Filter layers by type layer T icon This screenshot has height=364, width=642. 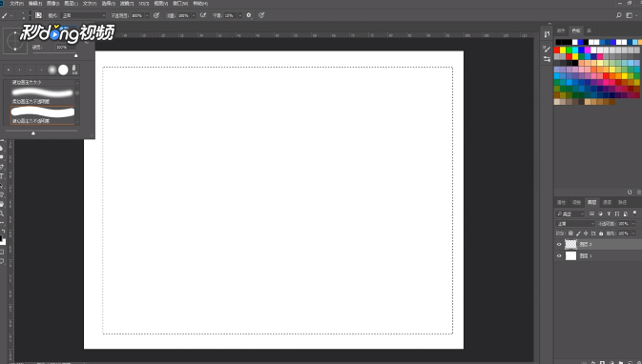pyautogui.click(x=609, y=213)
